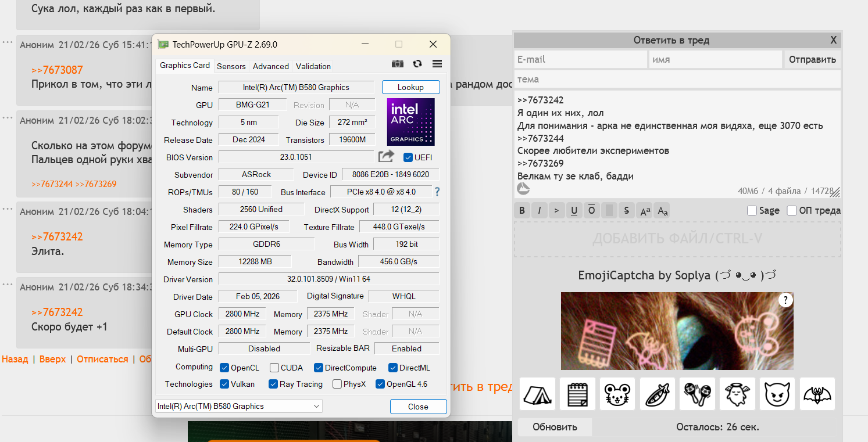The image size is (868, 442).
Task: Toggle the Vulkan checkbox
Action: coord(224,384)
